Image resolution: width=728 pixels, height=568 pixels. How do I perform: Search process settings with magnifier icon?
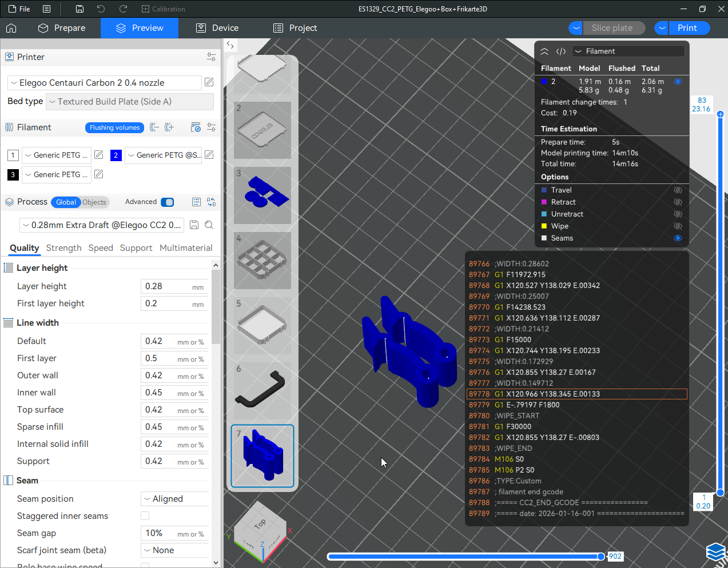[209, 225]
